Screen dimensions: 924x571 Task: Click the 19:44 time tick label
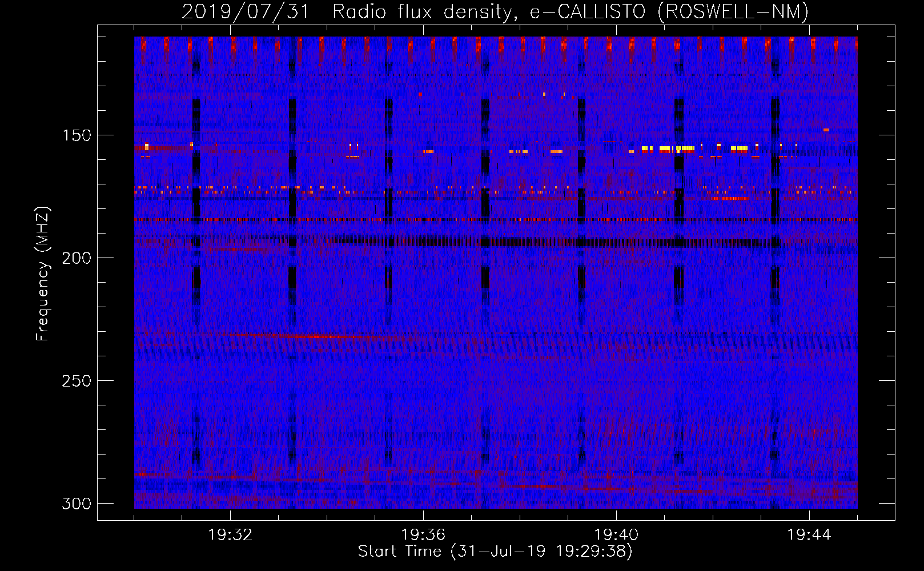(809, 535)
